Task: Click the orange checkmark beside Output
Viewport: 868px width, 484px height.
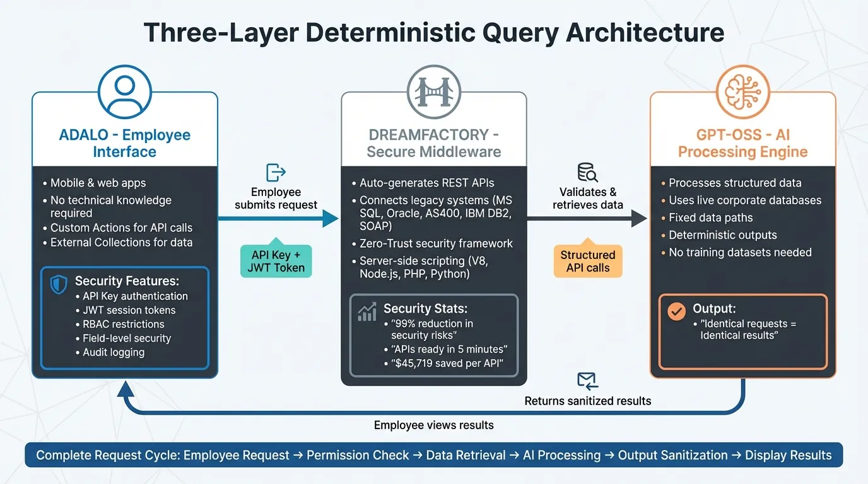Action: tap(676, 311)
